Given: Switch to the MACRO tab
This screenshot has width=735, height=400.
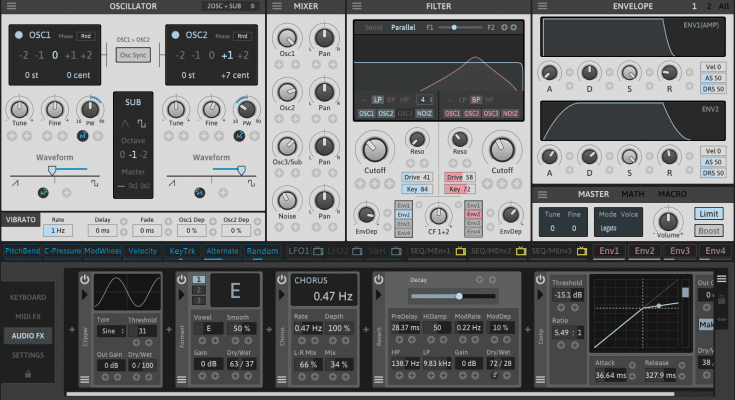Looking at the screenshot, I should click(672, 194).
